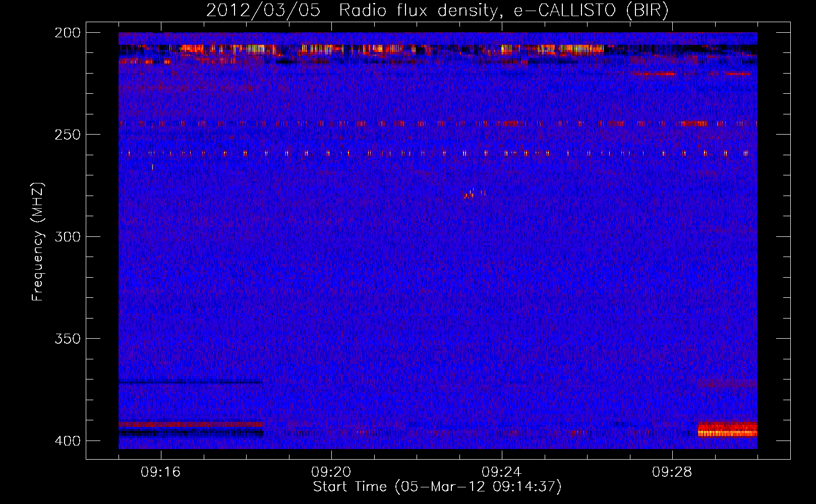The image size is (816, 504).
Task: Click the 09:20 time tick label
Action: 331,472
